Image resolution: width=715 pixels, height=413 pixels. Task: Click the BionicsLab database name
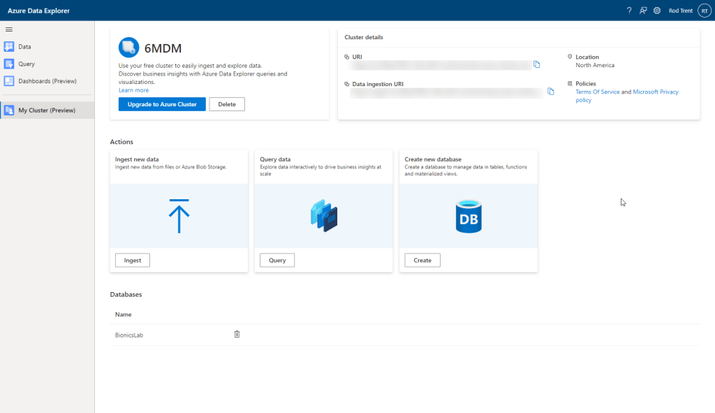[x=129, y=335]
